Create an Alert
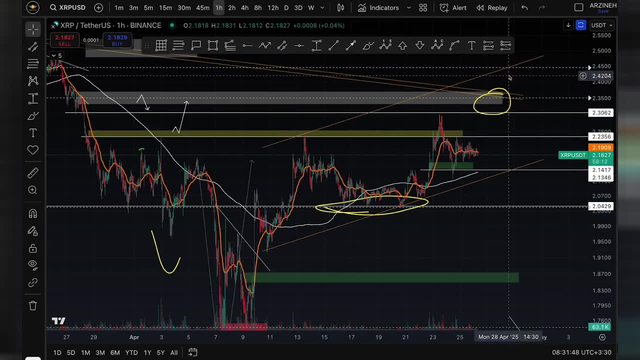Viewport: 640px width, 360px height. [x=453, y=8]
